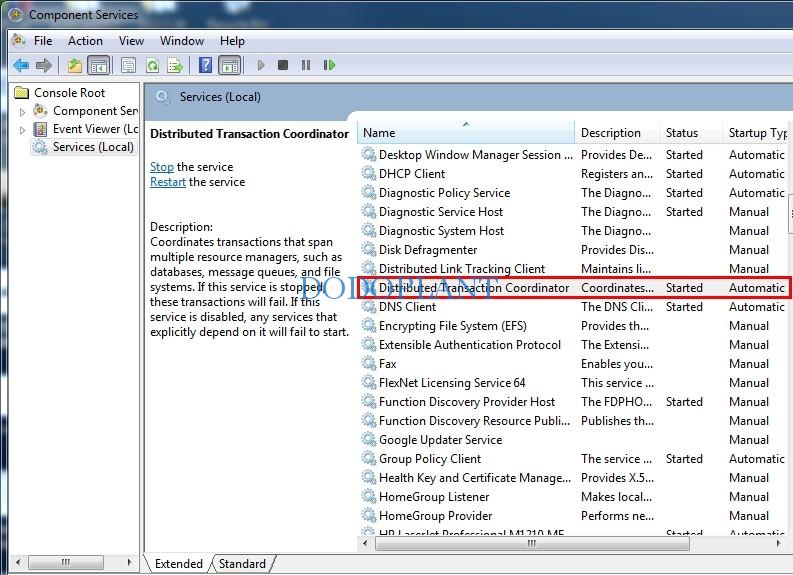793x575 pixels.
Task: Select the DNS Client service
Action: (574, 307)
